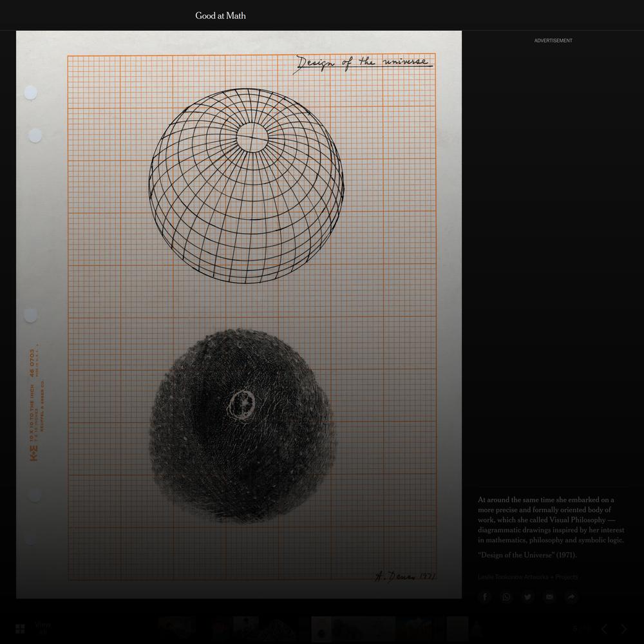The image size is (644, 644).
Task: Click the 'Good at Math' slideshow title
Action: [220, 15]
